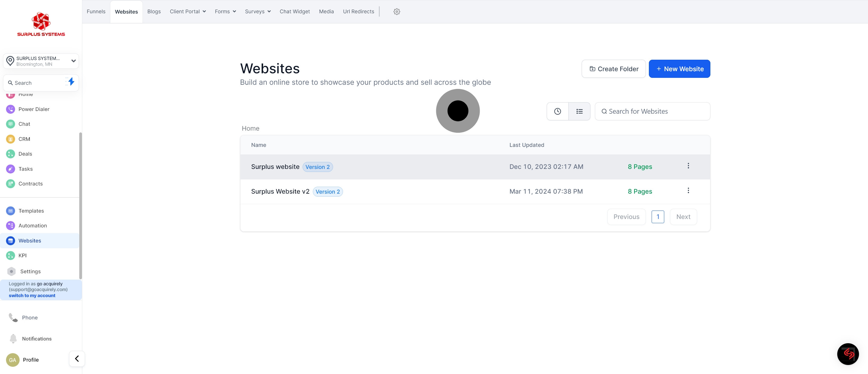Open the Url Redirects tab
Screen dimensions: 868x374
click(x=359, y=11)
